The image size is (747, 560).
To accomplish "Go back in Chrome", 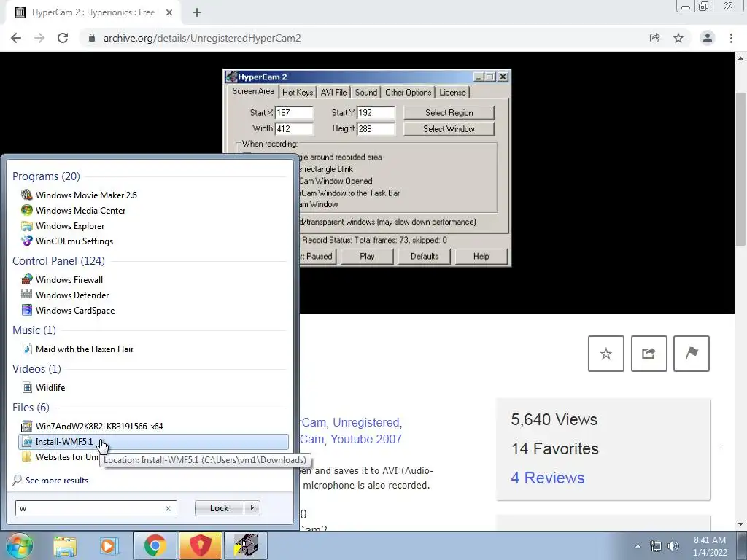I will tap(16, 38).
